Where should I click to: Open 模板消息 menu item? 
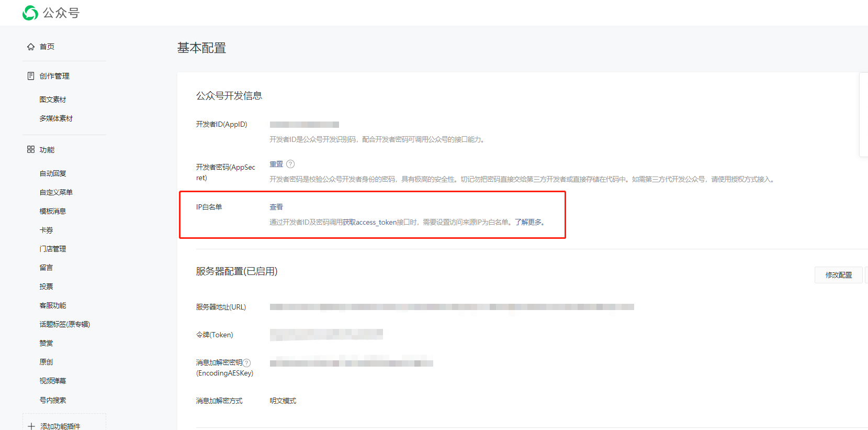[x=53, y=211]
